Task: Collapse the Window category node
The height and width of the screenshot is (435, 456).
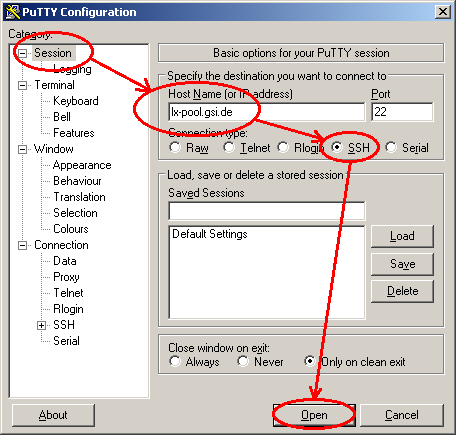Action: pyautogui.click(x=22, y=149)
